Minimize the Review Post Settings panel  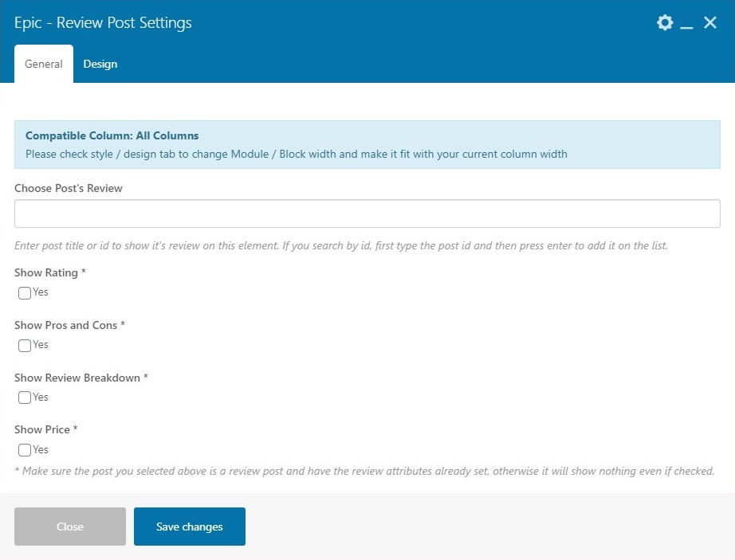[x=687, y=25]
